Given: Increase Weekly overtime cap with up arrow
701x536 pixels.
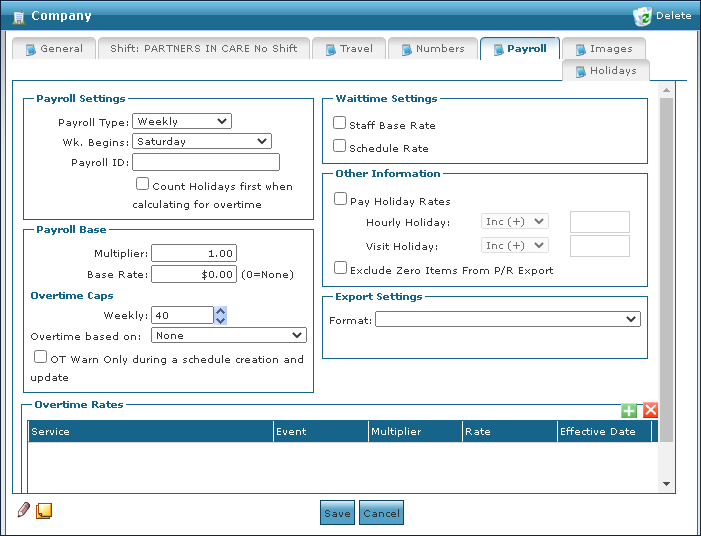Looking at the screenshot, I should (x=220, y=311).
